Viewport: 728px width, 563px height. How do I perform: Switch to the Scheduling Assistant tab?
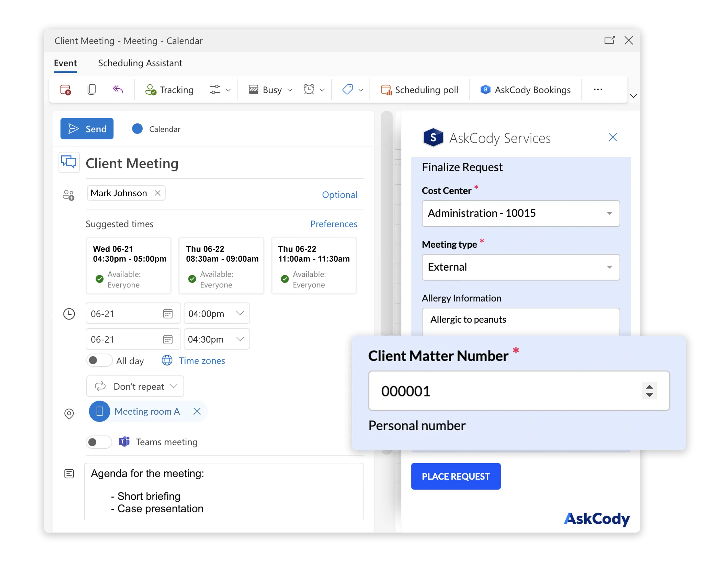[140, 63]
